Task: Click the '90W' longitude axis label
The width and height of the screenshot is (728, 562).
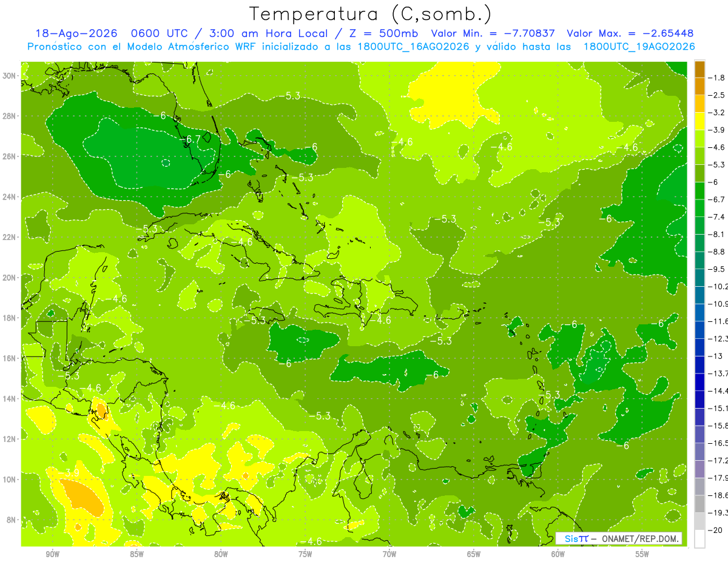Action: pos(52,554)
